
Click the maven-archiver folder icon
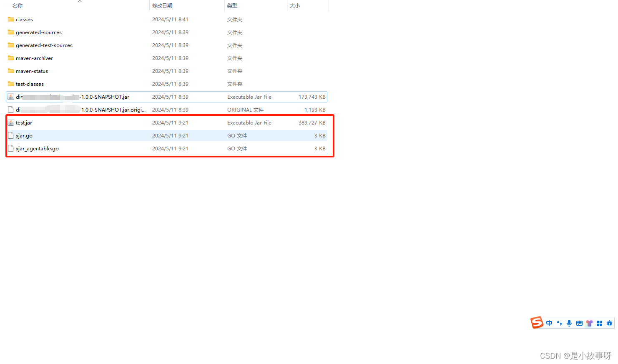[x=11, y=58]
